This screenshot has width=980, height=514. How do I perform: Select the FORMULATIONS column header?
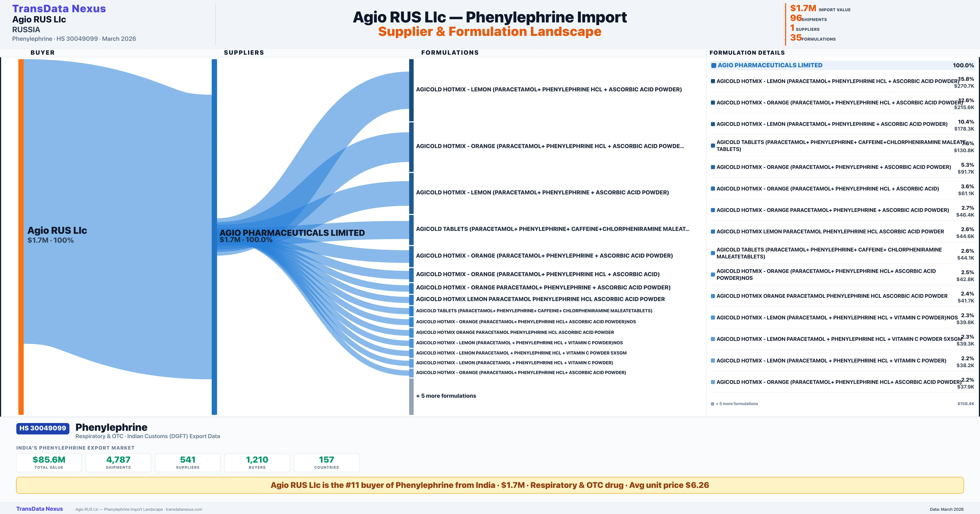pyautogui.click(x=450, y=52)
